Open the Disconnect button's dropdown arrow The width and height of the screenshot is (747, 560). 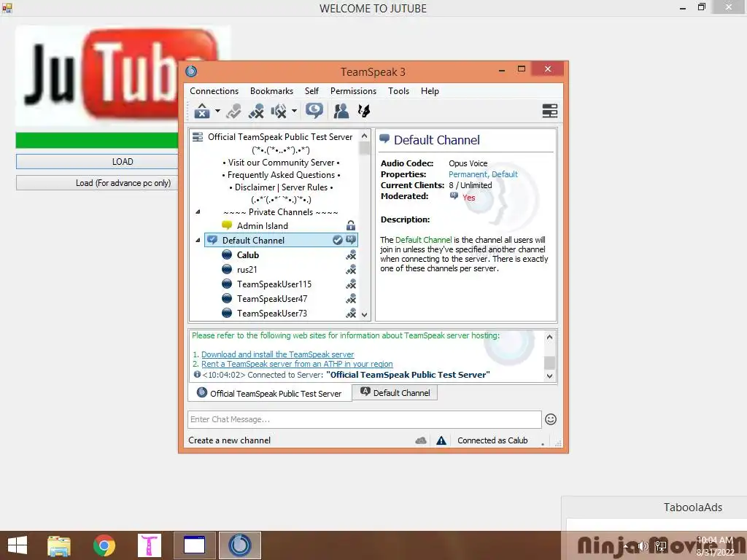217,111
